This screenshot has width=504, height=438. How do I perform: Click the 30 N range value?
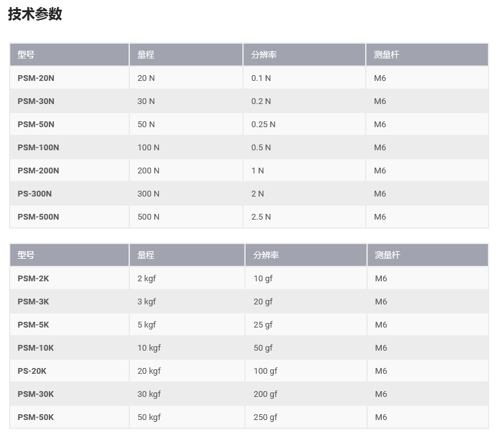click(x=147, y=101)
